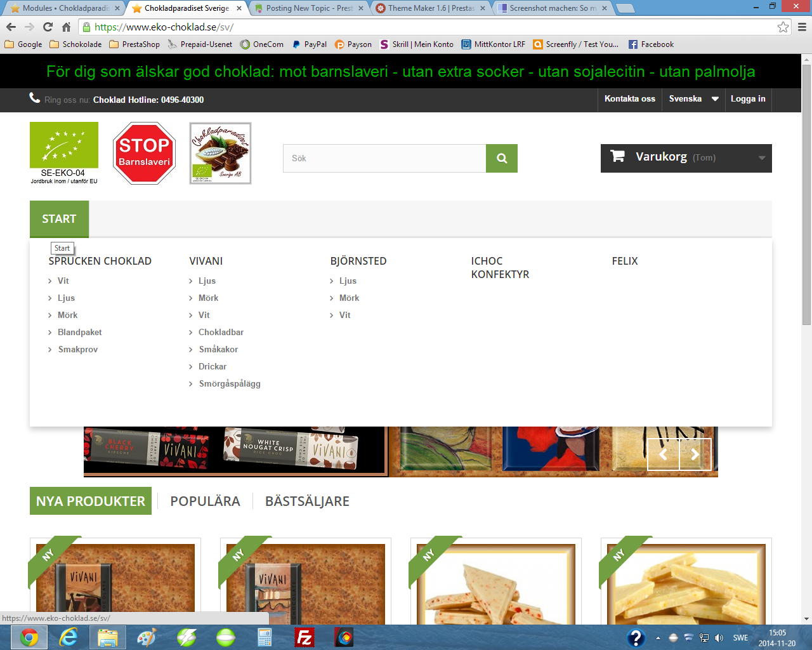The height and width of the screenshot is (650, 812).
Task: Open the browser home page icon
Action: pos(66,27)
